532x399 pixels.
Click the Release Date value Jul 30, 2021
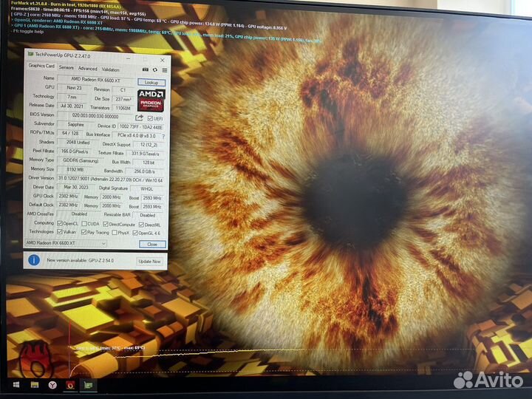(72, 106)
